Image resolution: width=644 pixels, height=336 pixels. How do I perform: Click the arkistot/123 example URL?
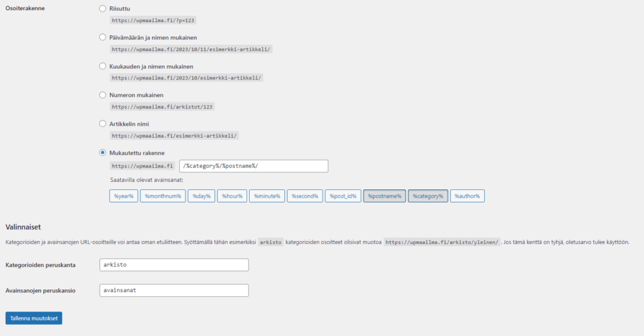click(x=162, y=107)
